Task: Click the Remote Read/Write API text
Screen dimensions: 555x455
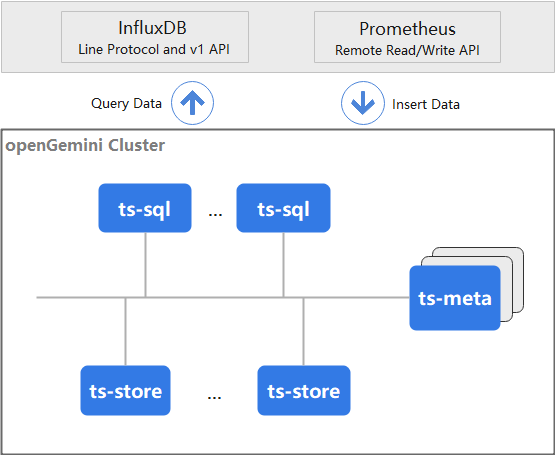Action: tap(407, 50)
